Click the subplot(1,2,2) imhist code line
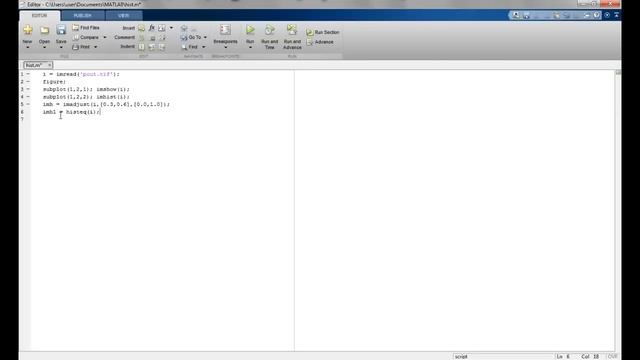The width and height of the screenshot is (640, 360). [x=86, y=97]
